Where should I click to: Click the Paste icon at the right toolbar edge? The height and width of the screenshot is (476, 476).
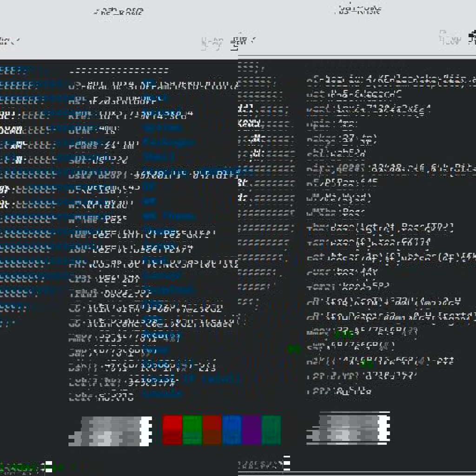pyautogui.click(x=473, y=37)
